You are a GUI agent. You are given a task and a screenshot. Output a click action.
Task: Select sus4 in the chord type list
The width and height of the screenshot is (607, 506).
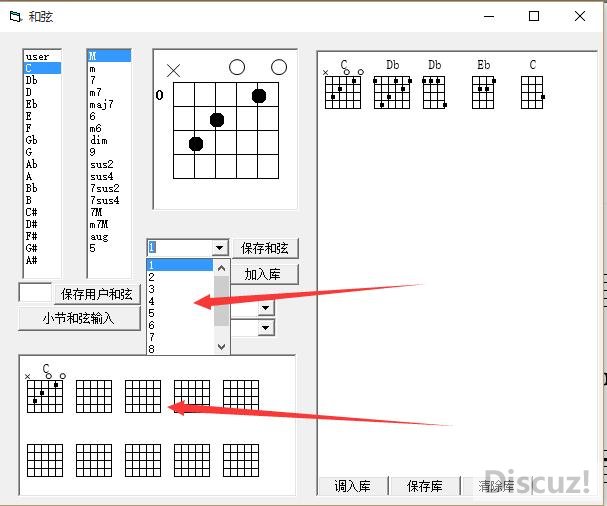tap(102, 177)
